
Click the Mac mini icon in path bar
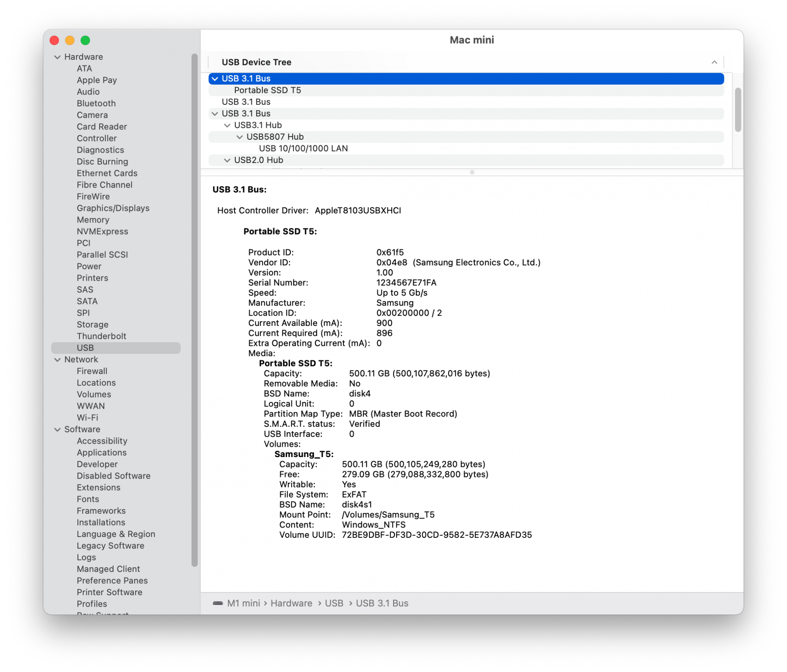(218, 603)
